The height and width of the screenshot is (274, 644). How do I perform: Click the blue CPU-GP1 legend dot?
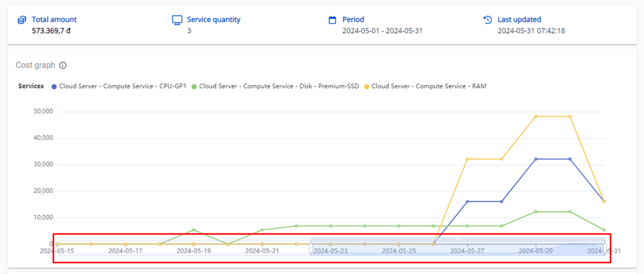coord(53,86)
